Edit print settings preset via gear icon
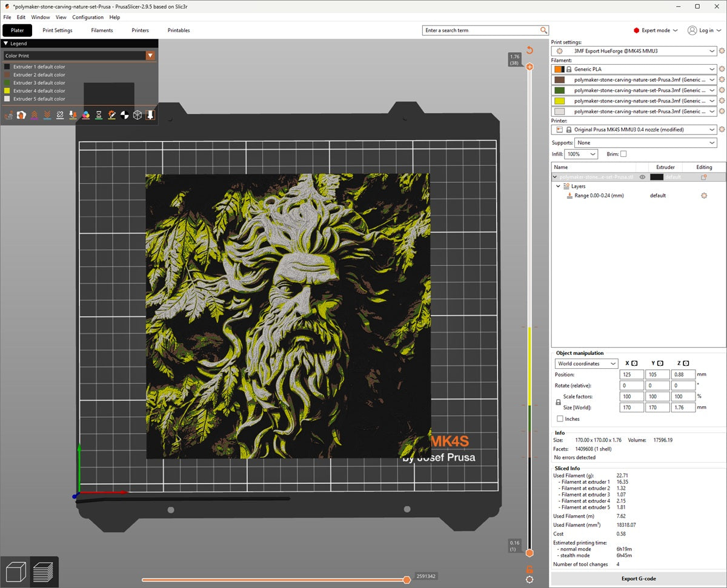Viewport: 727px width, 588px height. [722, 51]
